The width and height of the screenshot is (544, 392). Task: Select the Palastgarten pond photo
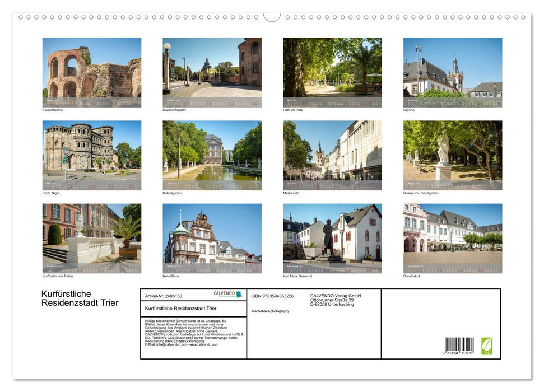point(212,156)
